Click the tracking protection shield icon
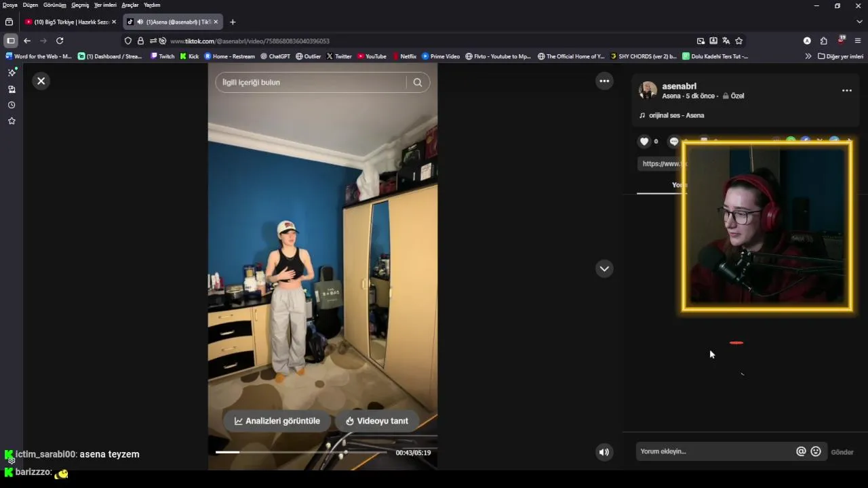 [128, 41]
